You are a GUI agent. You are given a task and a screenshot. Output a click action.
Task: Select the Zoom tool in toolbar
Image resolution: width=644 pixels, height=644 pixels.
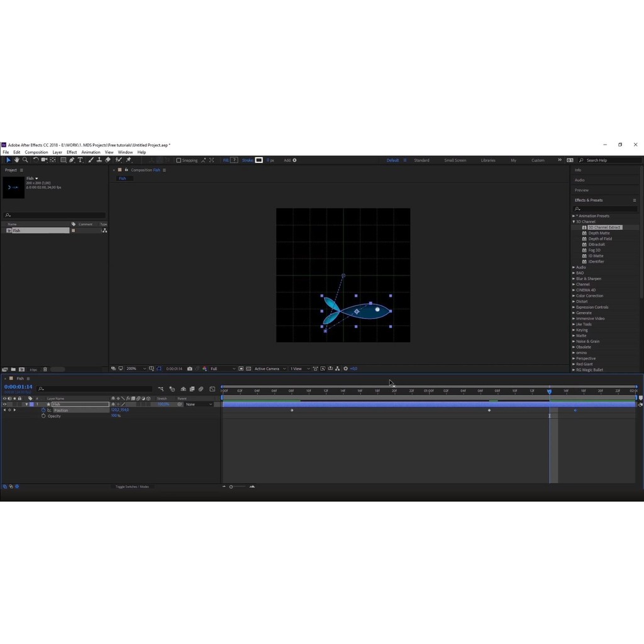click(x=25, y=160)
